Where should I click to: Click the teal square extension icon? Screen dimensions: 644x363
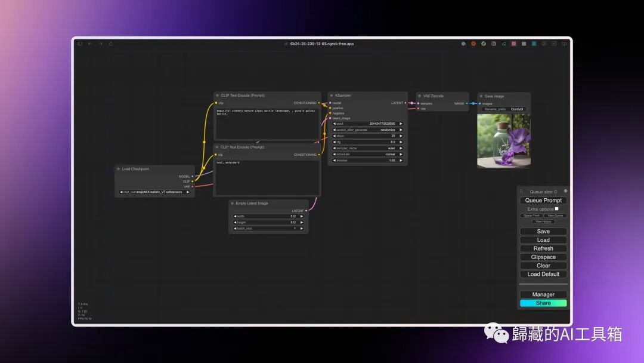click(534, 44)
